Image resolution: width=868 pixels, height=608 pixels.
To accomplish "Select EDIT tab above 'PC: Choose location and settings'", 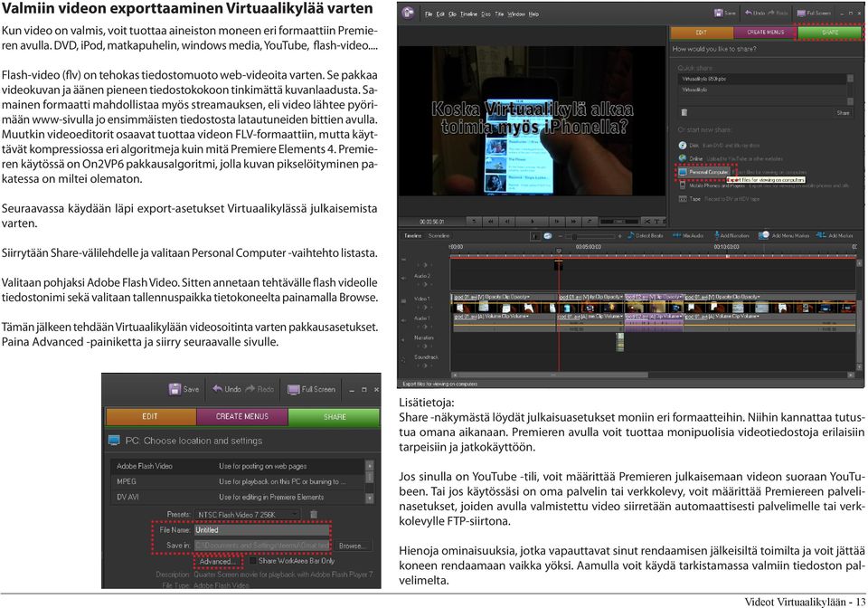I will (151, 416).
